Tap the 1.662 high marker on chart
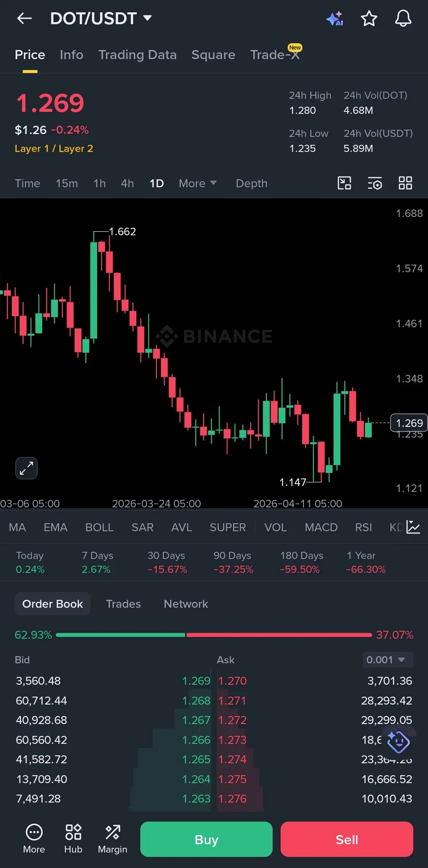This screenshot has width=428, height=868. (x=122, y=232)
